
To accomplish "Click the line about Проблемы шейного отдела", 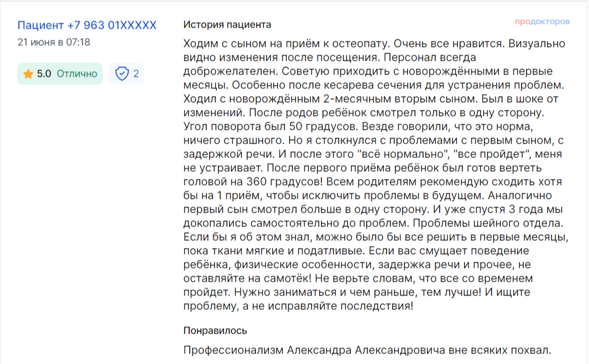I will 373,223.
